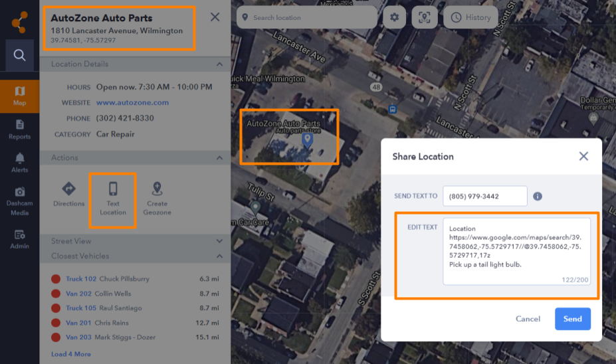
Task: Open map settings gear button
Action: coord(395,17)
